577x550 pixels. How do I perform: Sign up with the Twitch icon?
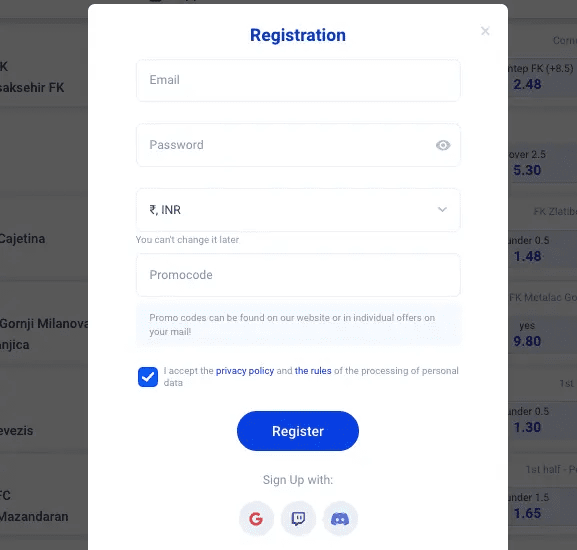pyautogui.click(x=298, y=519)
